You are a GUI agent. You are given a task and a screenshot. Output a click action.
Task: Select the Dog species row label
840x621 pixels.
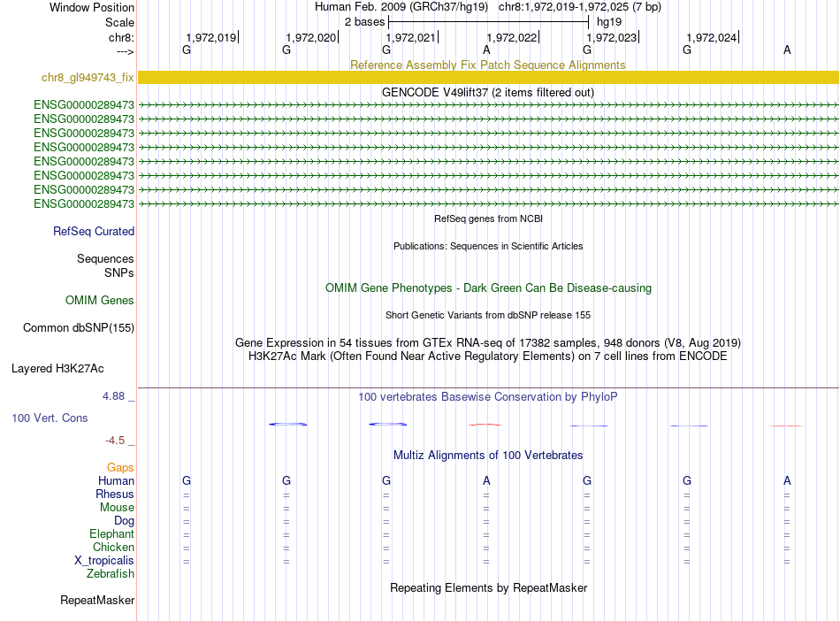124,521
